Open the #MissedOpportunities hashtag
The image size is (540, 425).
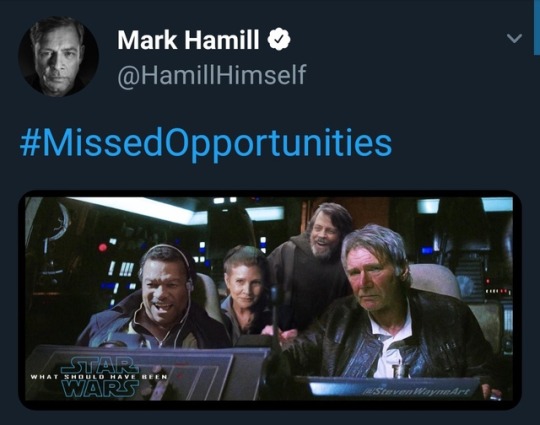click(206, 143)
